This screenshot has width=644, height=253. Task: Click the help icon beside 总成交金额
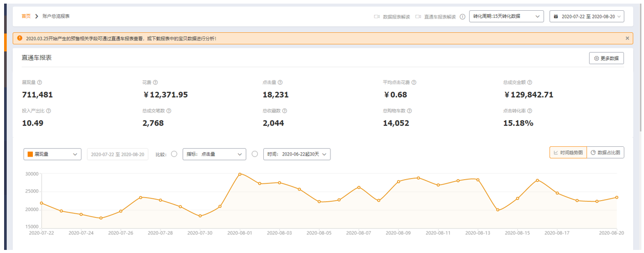[530, 82]
